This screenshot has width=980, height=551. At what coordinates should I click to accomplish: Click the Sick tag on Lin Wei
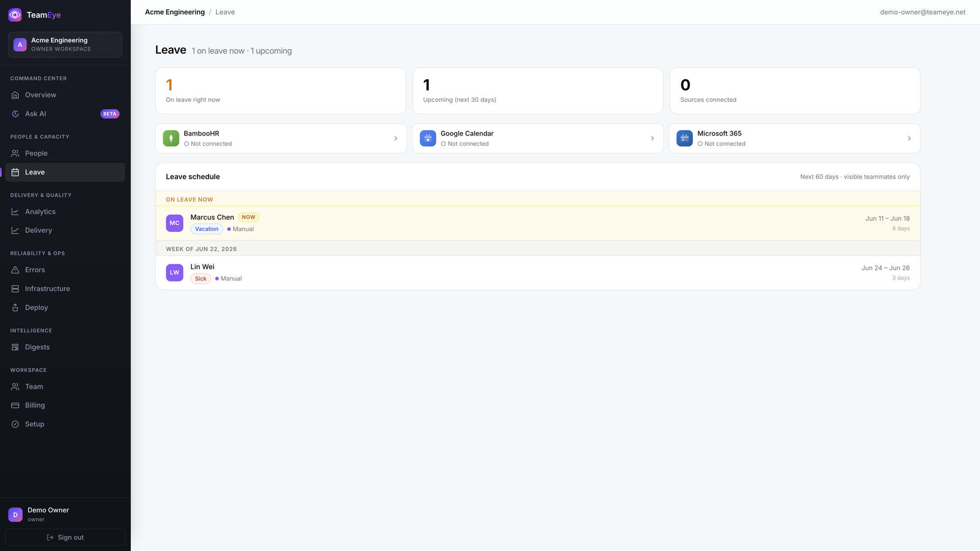[x=200, y=278]
